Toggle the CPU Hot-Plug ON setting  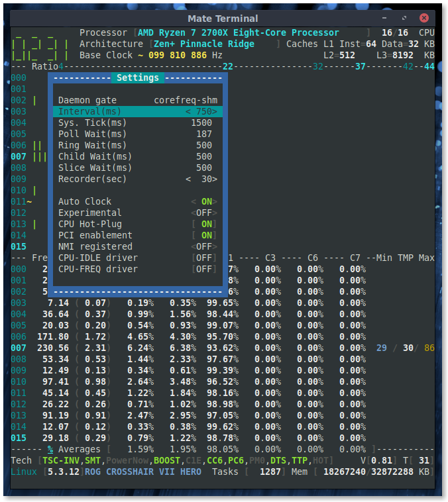pyautogui.click(x=138, y=224)
